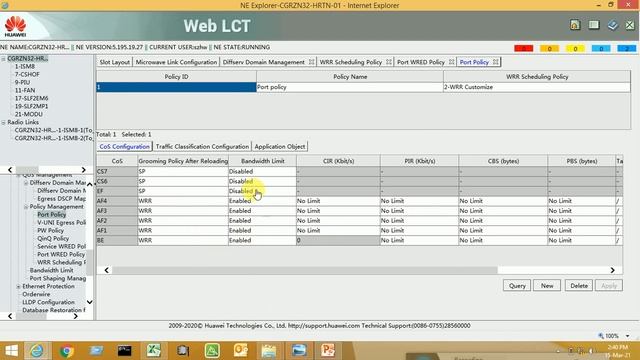Click the orange major alarm counter
This screenshot has width=640, height=360.
[549, 48]
